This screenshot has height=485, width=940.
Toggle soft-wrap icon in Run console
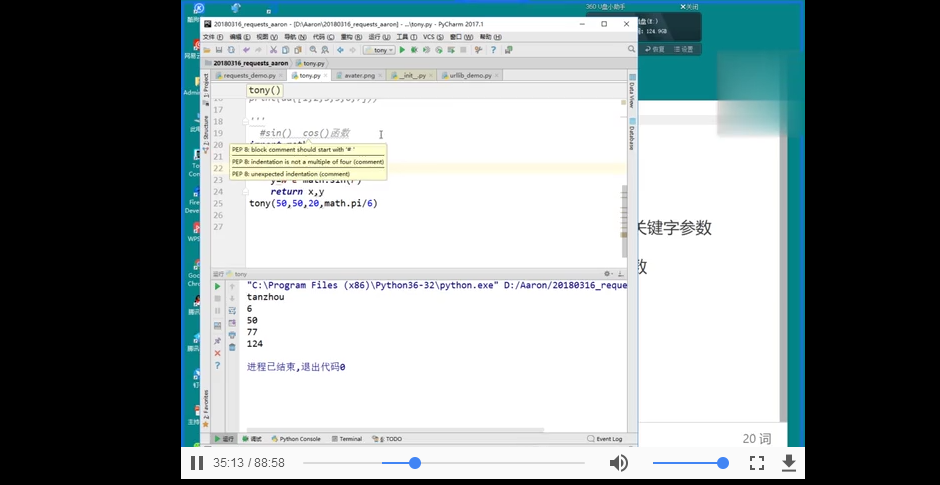click(x=232, y=311)
